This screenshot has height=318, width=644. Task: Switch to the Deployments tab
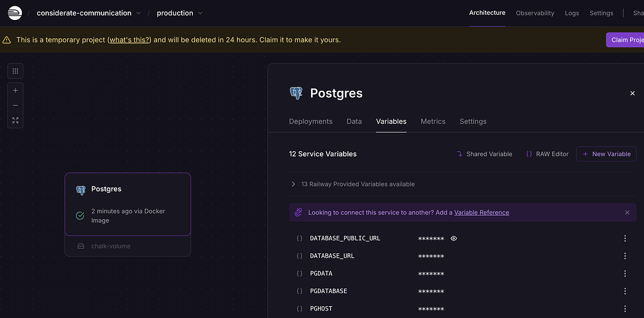pyautogui.click(x=310, y=121)
